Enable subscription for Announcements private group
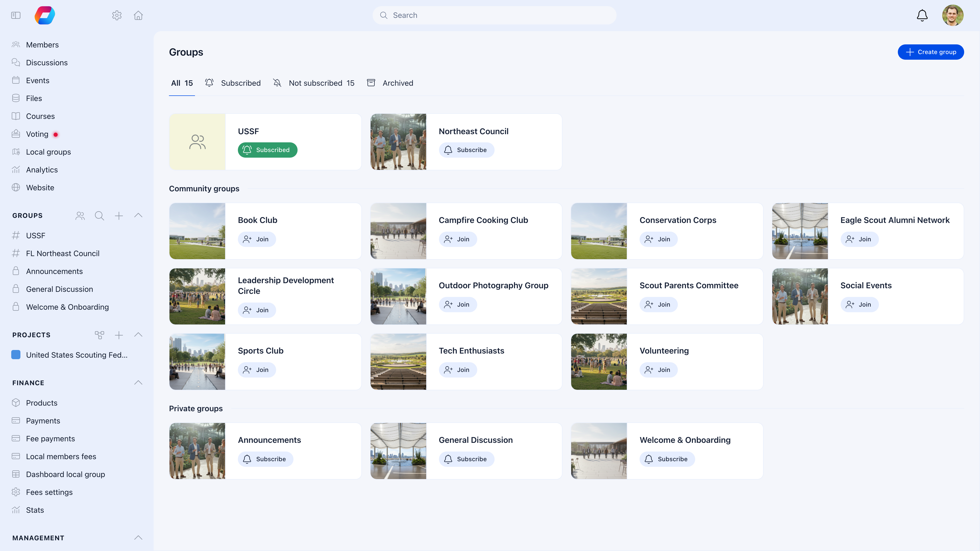This screenshot has height=551, width=980. coord(265,459)
